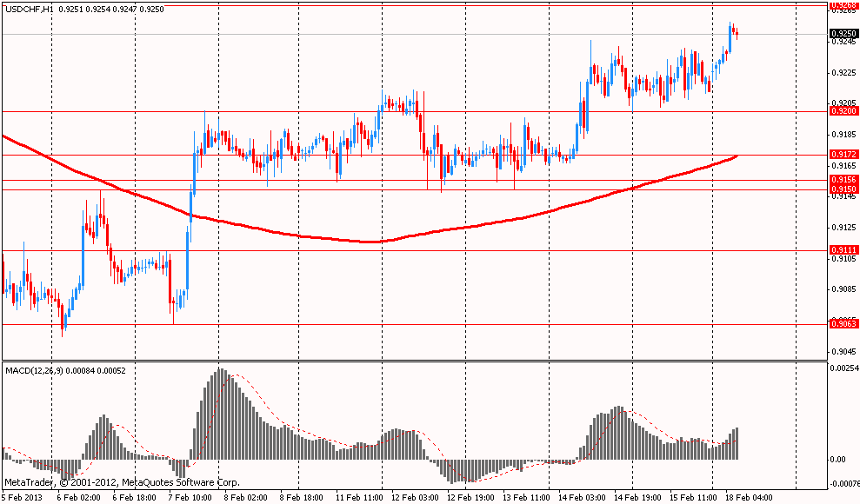Click the 5 Feb 2013 date label
Image resolution: width=860 pixels, height=504 pixels.
pos(22,497)
